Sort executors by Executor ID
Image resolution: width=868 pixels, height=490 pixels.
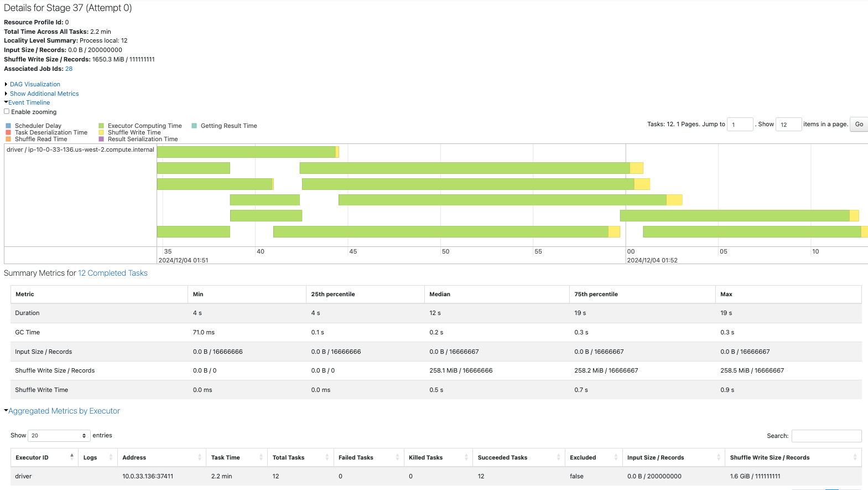click(44, 457)
